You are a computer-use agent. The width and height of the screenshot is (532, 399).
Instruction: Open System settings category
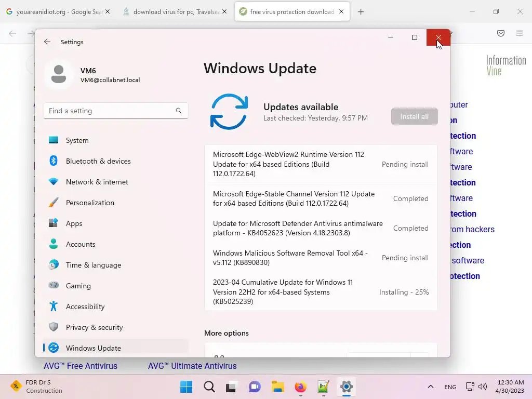pos(115,140)
